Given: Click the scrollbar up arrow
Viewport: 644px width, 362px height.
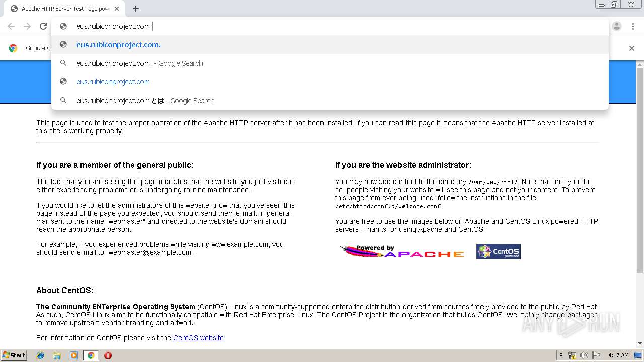Looking at the screenshot, I should 640,64.
